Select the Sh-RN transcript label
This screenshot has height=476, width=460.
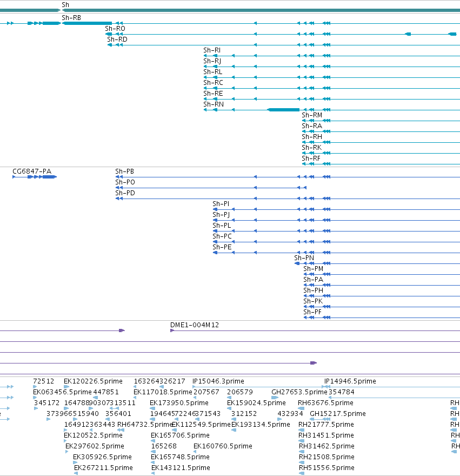tap(214, 104)
